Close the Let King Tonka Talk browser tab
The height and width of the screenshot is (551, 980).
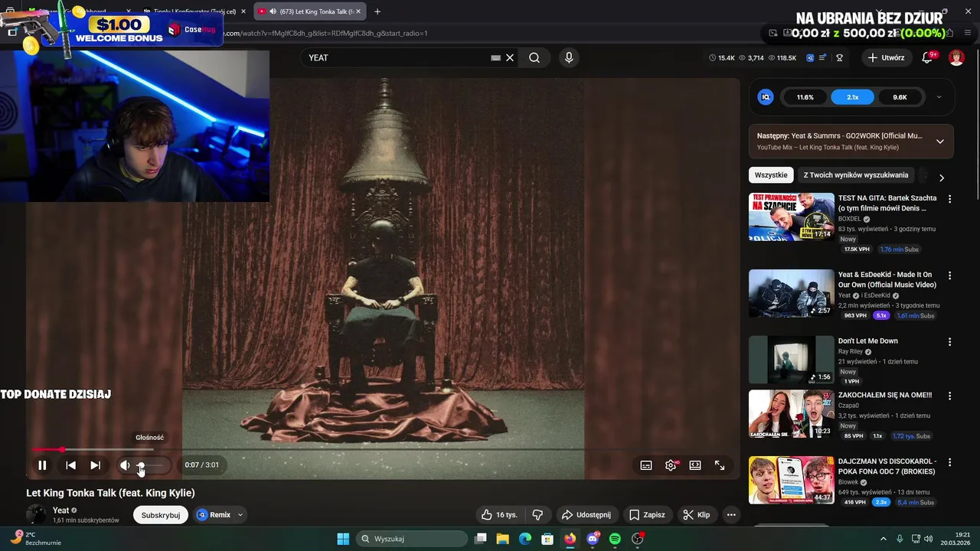click(x=358, y=11)
